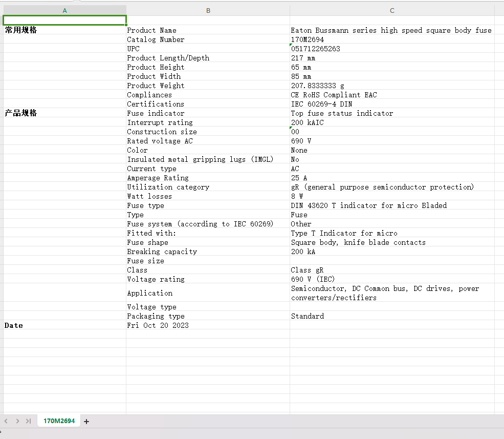Select the Fuse system (according to IEC 60269) cell
504x439 pixels.
tap(208, 224)
